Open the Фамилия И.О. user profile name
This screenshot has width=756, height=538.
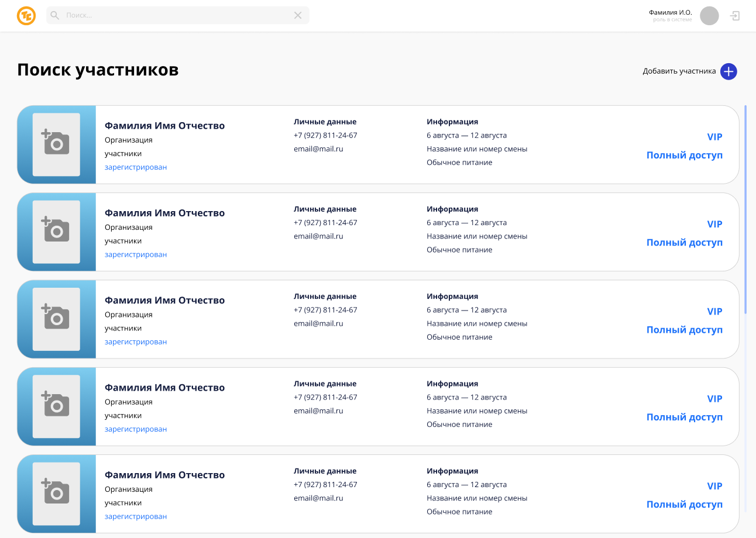coord(670,12)
